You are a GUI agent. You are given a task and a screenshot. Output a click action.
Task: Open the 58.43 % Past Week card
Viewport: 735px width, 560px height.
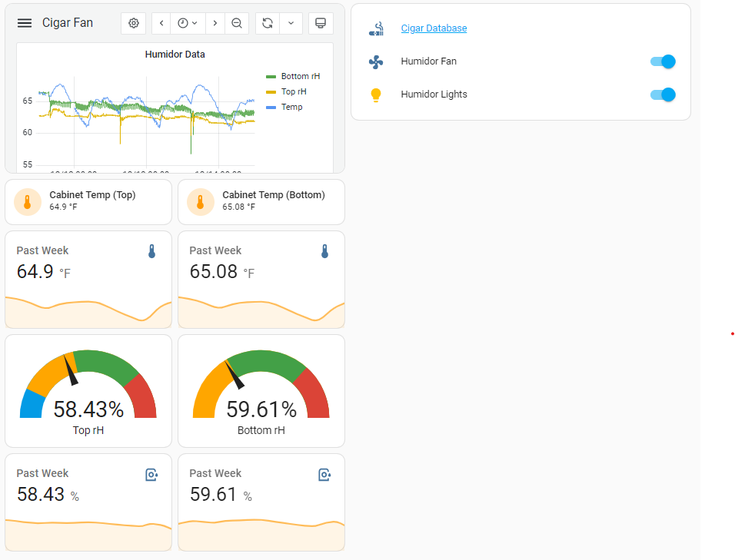coord(88,502)
